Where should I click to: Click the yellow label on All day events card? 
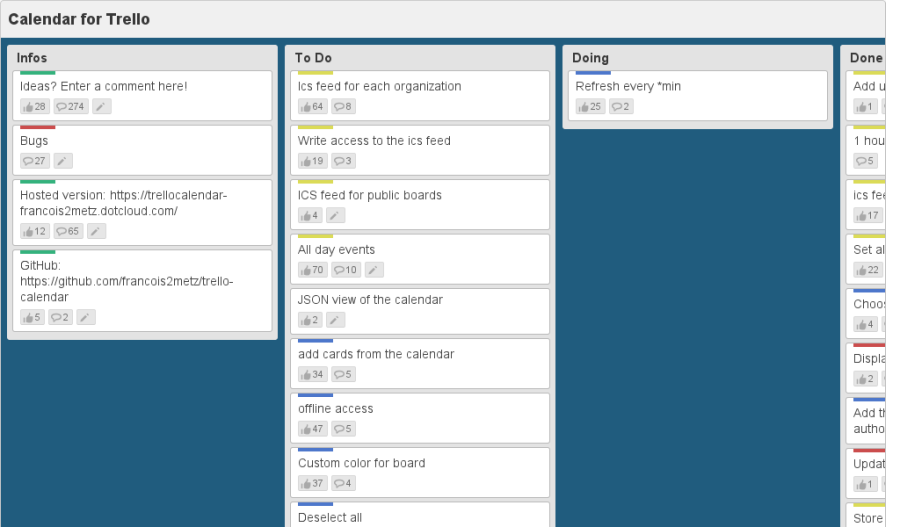pyautogui.click(x=315, y=237)
